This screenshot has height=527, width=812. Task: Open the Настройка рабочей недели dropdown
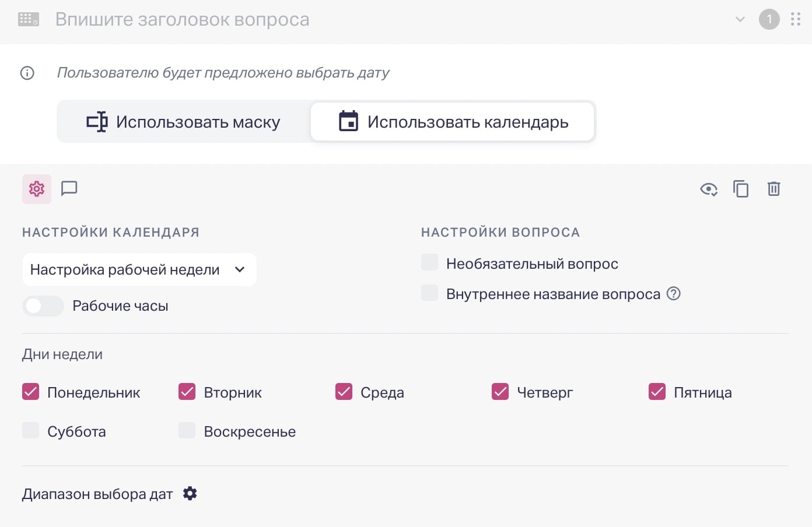[139, 269]
